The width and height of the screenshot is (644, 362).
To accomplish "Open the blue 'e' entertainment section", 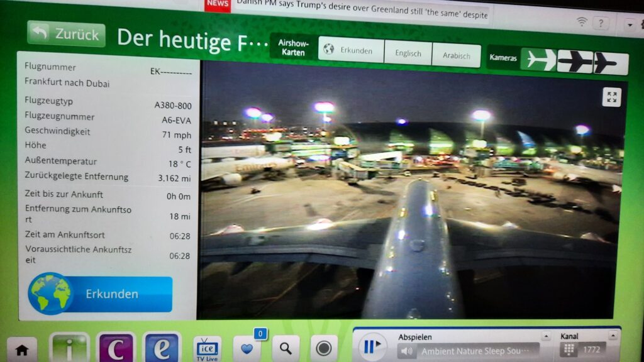I will pyautogui.click(x=162, y=348).
